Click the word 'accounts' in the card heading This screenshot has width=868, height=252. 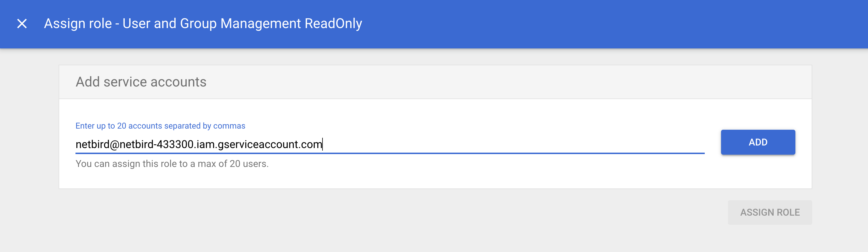coord(178,82)
